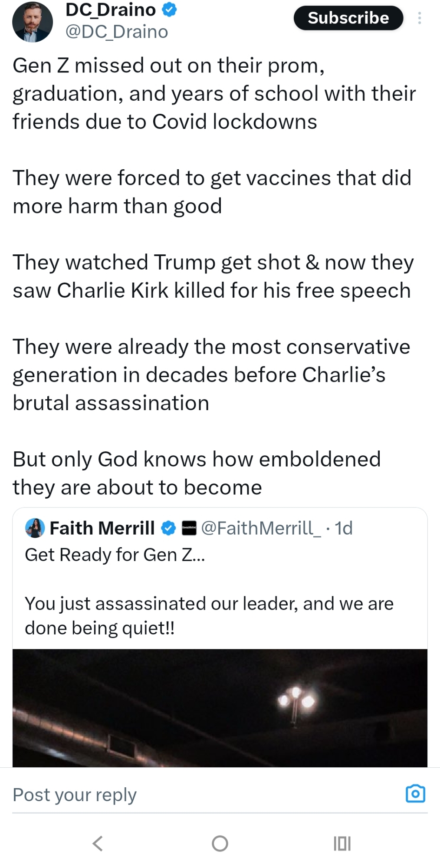Open the quoted post text 'Get Ready for Gen Z'
Image resolution: width=440 pixels, height=868 pixels.
(x=115, y=555)
